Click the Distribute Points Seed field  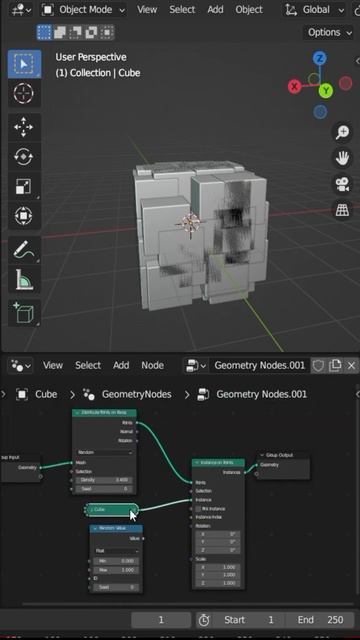(x=104, y=489)
